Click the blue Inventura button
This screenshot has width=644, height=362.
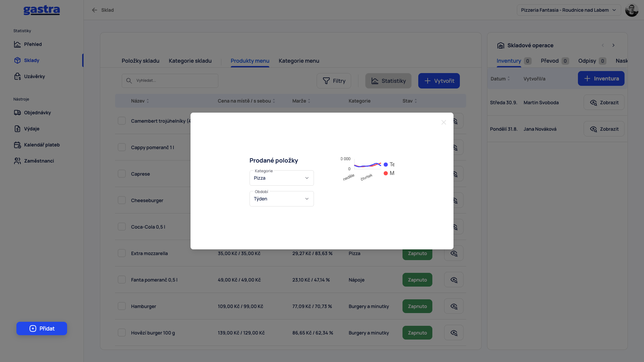[x=601, y=78]
